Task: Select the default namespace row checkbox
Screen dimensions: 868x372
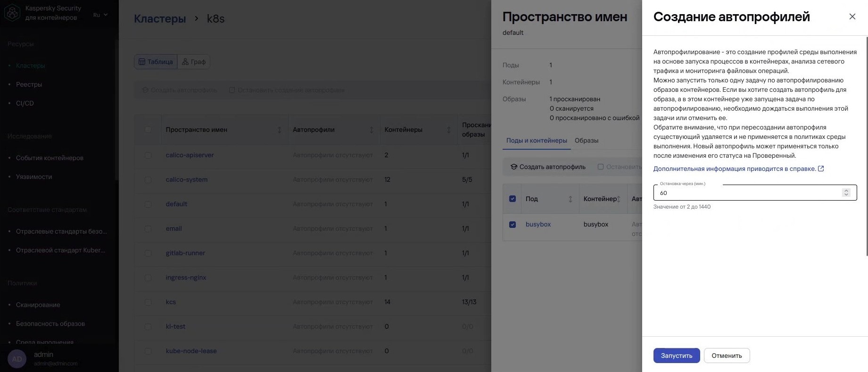Action: pyautogui.click(x=148, y=204)
